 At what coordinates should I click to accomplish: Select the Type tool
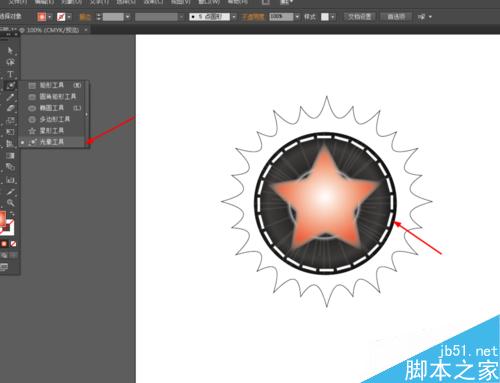(10, 74)
